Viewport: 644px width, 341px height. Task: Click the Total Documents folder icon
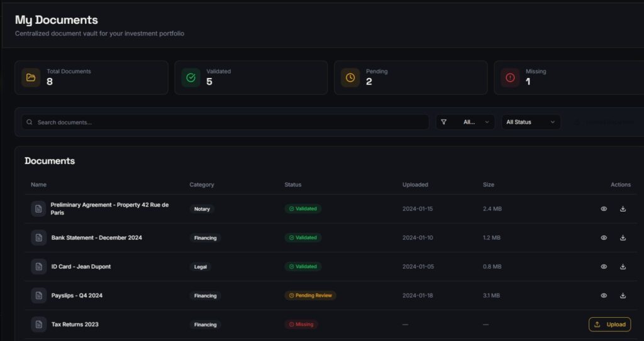point(31,77)
